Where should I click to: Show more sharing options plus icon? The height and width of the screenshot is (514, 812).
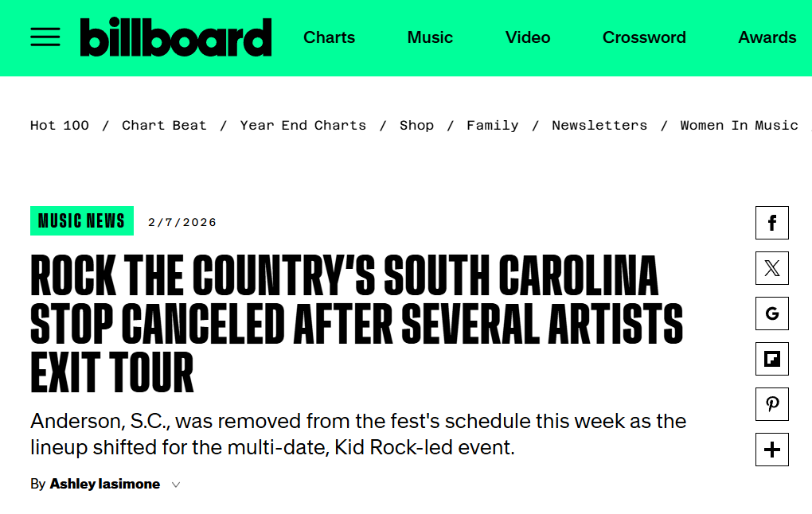tap(771, 450)
